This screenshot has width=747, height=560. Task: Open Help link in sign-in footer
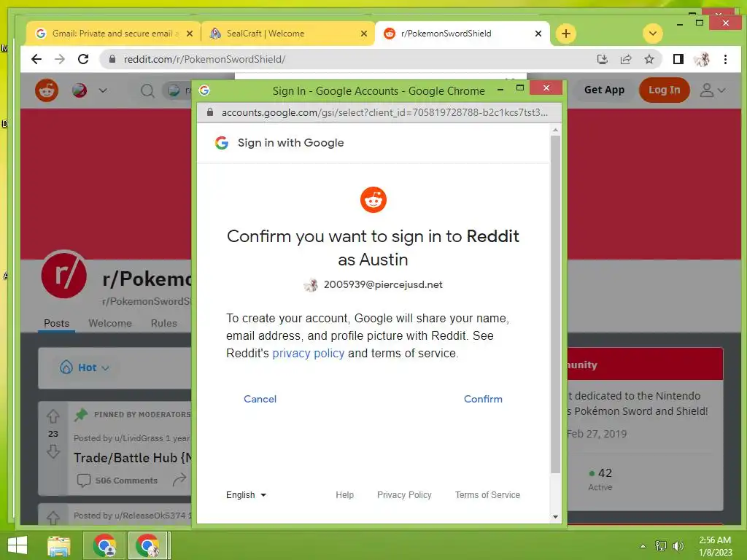(x=344, y=495)
